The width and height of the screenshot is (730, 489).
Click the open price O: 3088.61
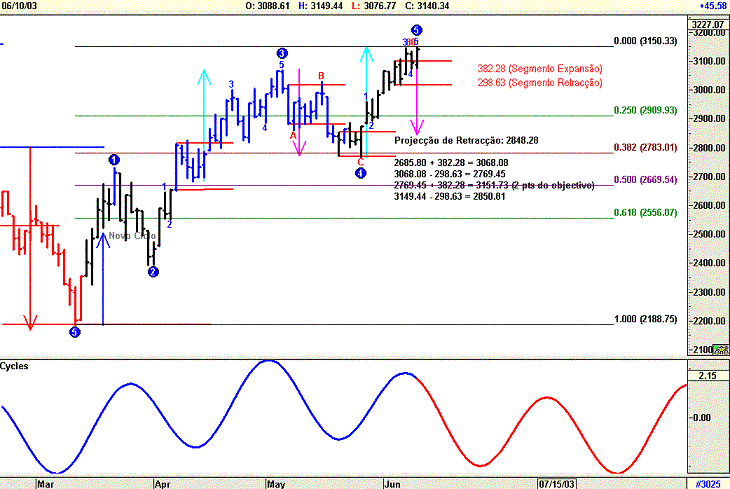[267, 6]
